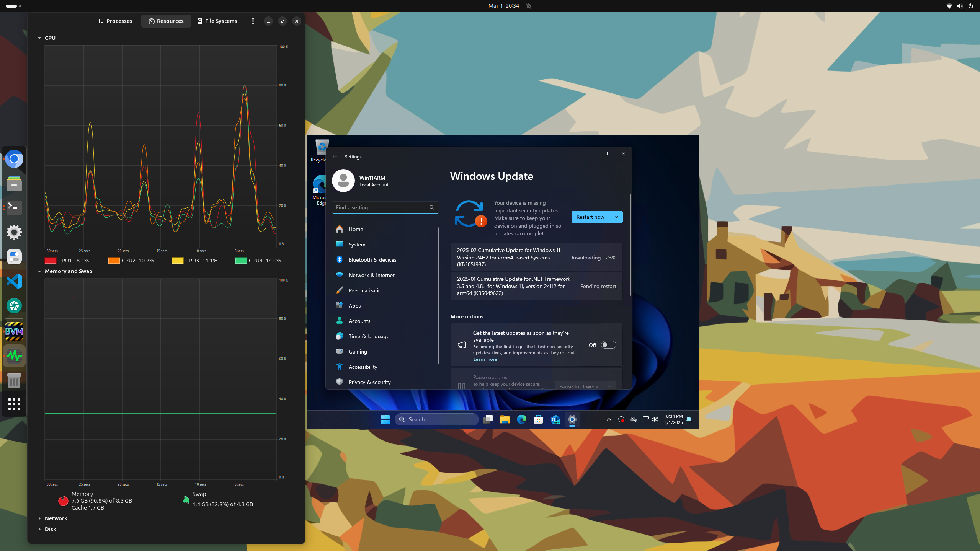Open Network & internet settings
This screenshot has height=551, width=980.
tap(385, 275)
